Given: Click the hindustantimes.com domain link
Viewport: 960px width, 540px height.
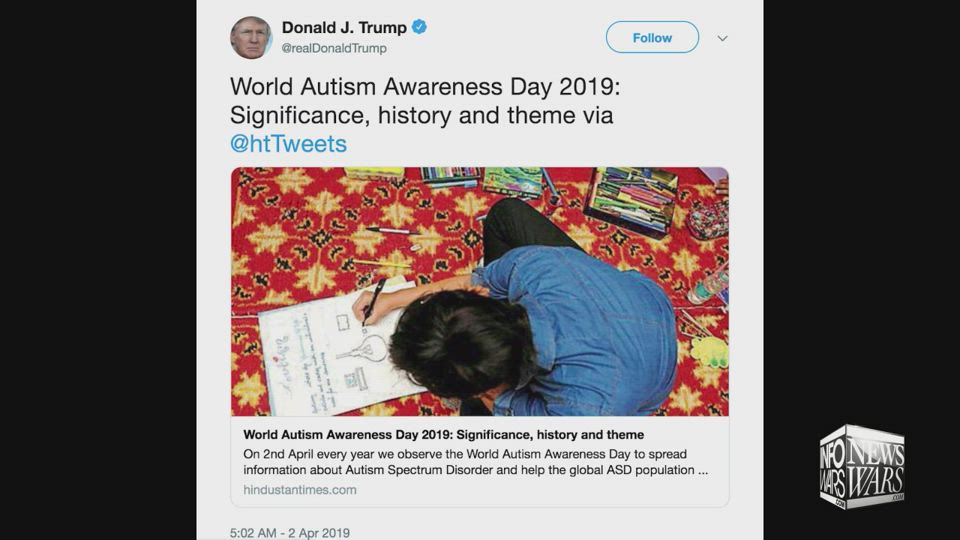Looking at the screenshot, I should [x=300, y=490].
